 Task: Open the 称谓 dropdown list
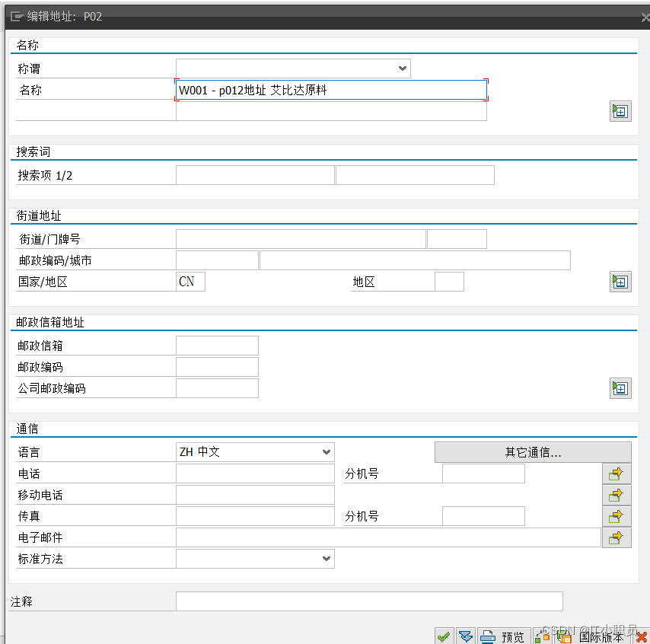(x=402, y=69)
